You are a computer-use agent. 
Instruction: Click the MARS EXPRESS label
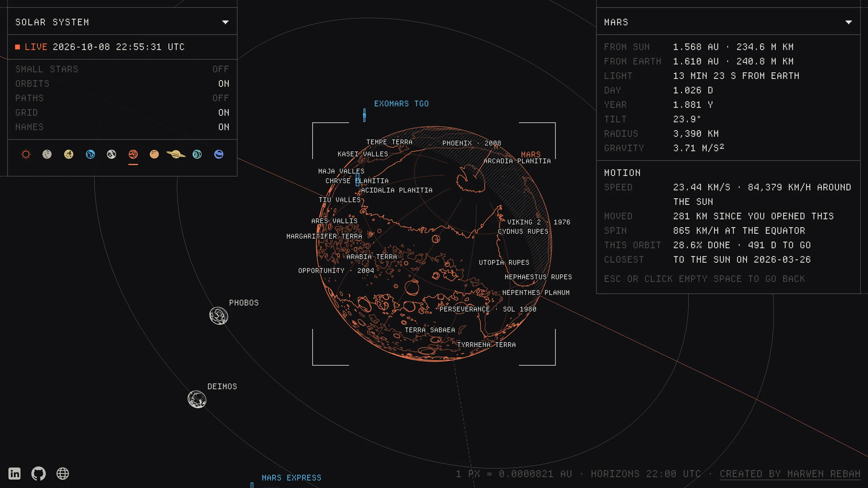[x=292, y=478]
